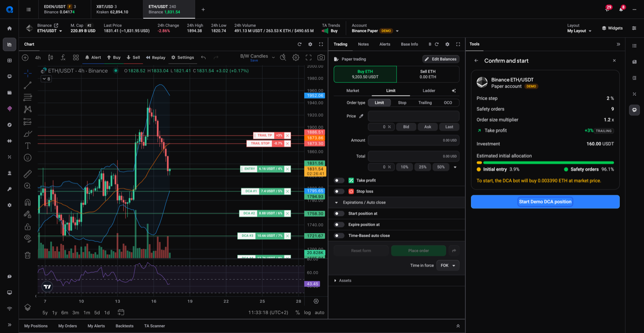Open the Time in force FOK dropdown
Screen dimensions: 644x333
tap(448, 265)
